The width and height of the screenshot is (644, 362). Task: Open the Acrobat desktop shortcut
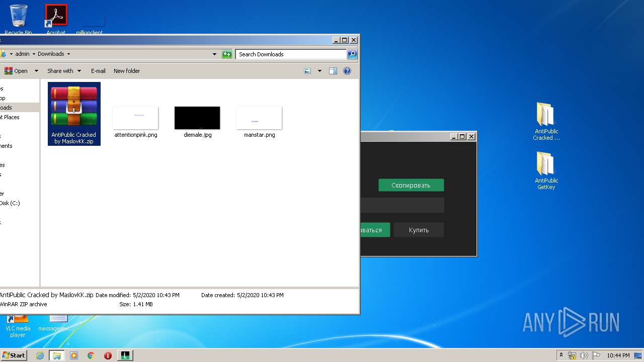tap(56, 19)
